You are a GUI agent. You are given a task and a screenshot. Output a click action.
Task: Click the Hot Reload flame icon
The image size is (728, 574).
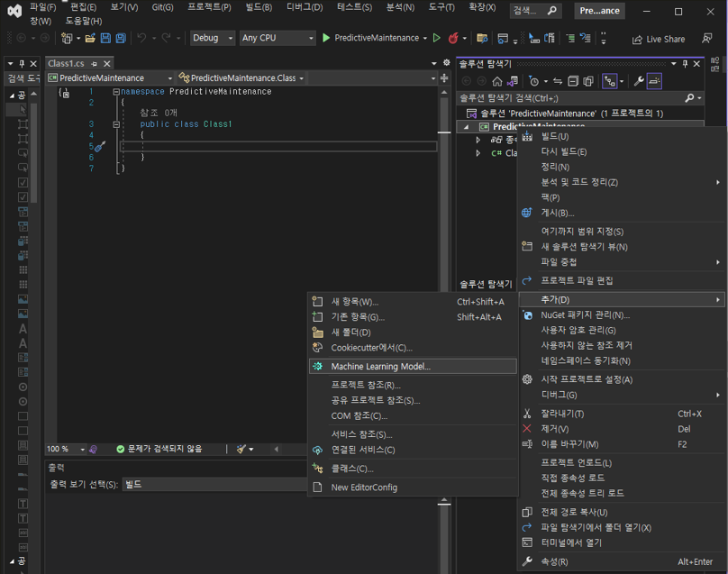(x=453, y=38)
